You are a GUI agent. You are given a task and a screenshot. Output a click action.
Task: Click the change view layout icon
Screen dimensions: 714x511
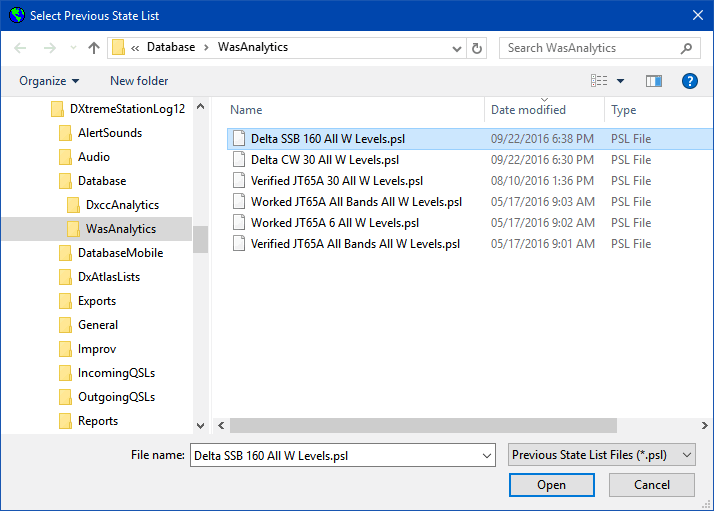(x=599, y=81)
